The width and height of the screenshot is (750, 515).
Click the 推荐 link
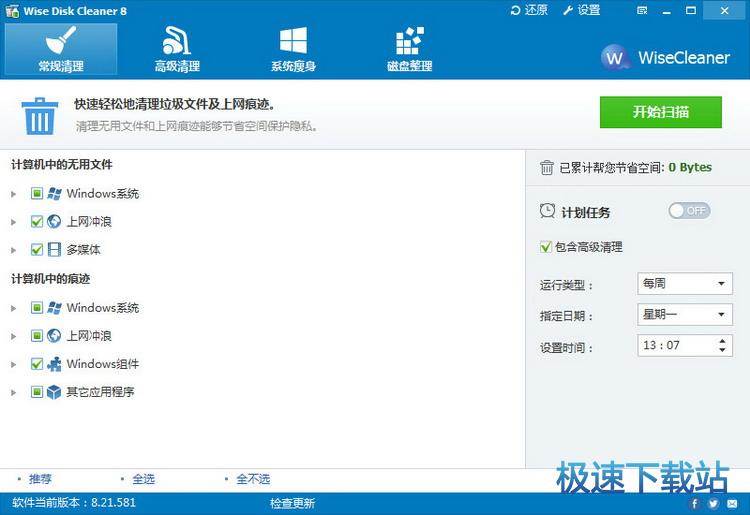pyautogui.click(x=40, y=479)
